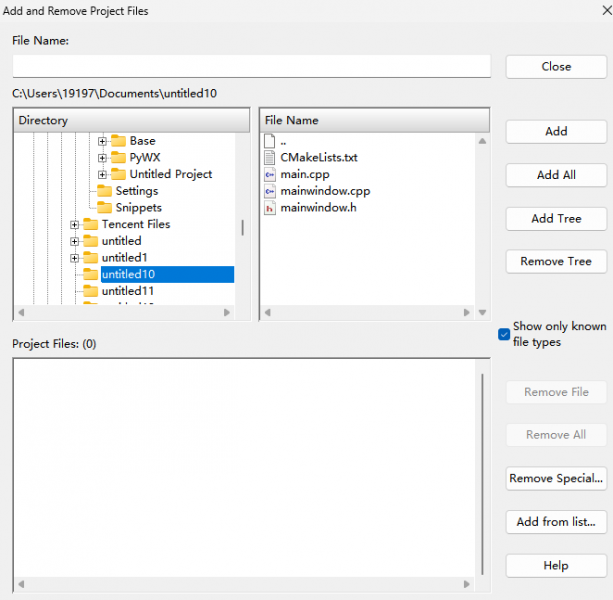Click Project Files left scroll arrow
The image size is (613, 600).
click(22, 584)
